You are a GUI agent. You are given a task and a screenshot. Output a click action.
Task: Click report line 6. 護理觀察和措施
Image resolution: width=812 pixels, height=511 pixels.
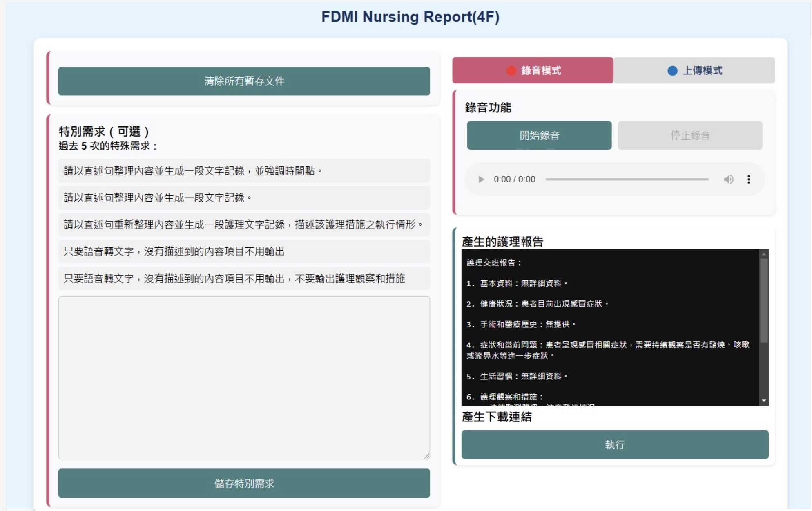505,397
